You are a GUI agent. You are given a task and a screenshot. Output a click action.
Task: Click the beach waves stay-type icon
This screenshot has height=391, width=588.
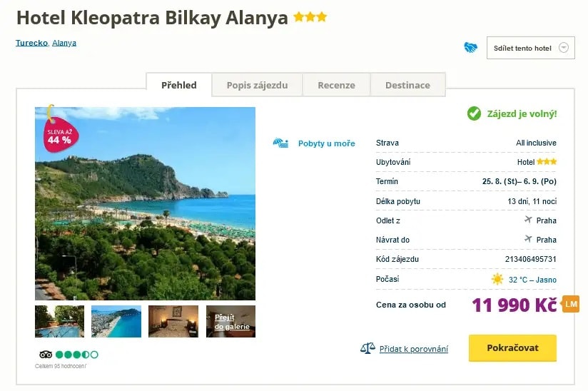[x=280, y=143]
